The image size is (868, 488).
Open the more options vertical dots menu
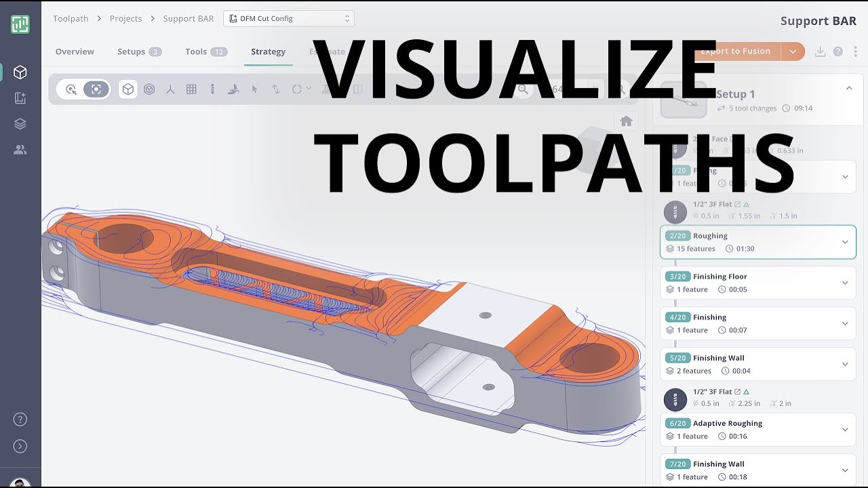click(856, 52)
